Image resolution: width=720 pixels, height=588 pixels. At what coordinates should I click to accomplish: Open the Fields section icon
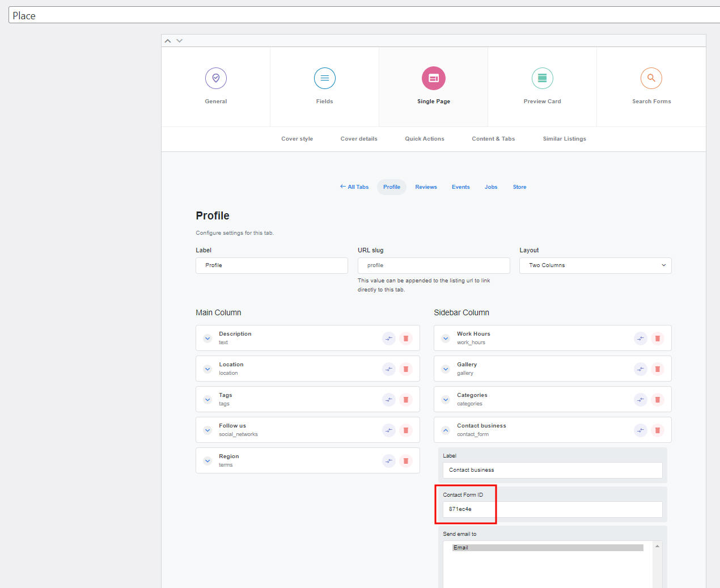[325, 78]
